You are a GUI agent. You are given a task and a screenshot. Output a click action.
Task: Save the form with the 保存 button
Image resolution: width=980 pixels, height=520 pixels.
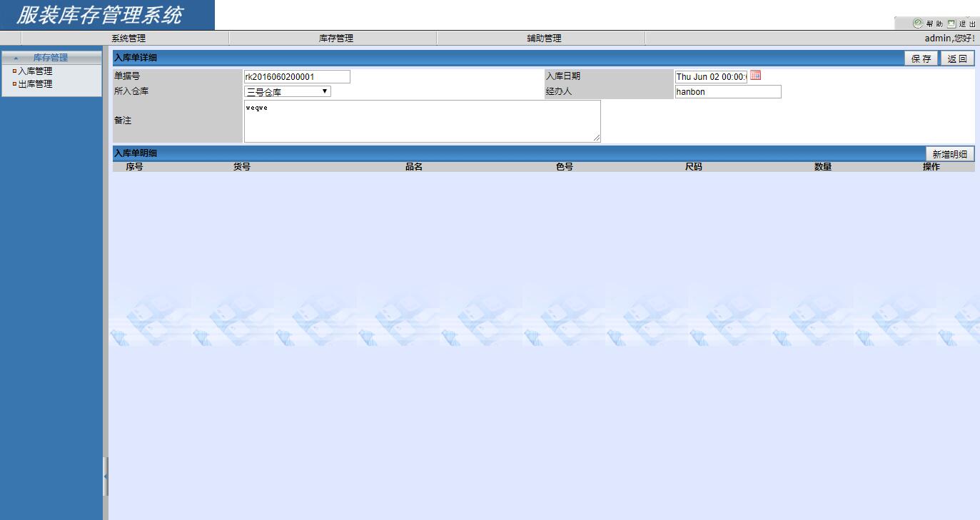[x=921, y=58]
